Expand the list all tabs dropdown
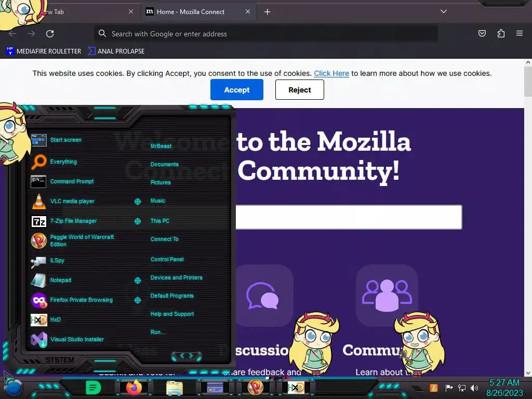This screenshot has width=532, height=399. point(444,11)
